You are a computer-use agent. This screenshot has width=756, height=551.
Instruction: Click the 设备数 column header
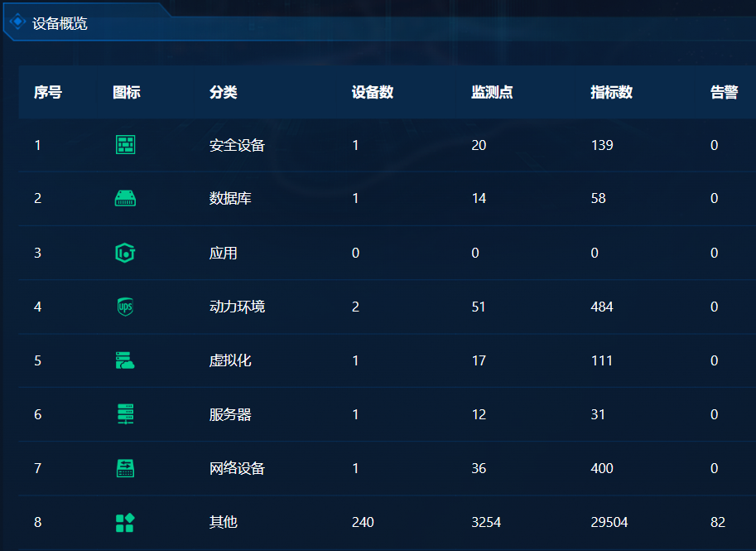click(372, 92)
